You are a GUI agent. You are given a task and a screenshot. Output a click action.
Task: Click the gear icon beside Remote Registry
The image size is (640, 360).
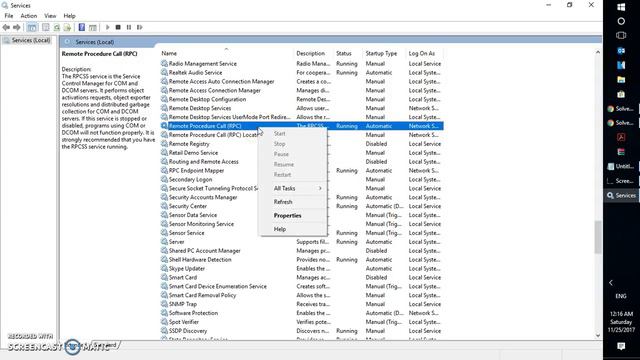pyautogui.click(x=164, y=144)
